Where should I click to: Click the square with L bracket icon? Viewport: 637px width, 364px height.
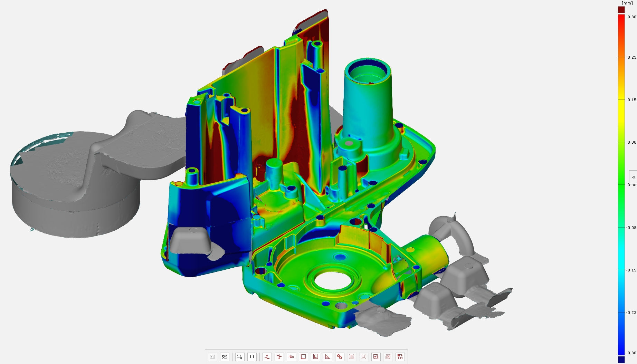click(x=315, y=357)
